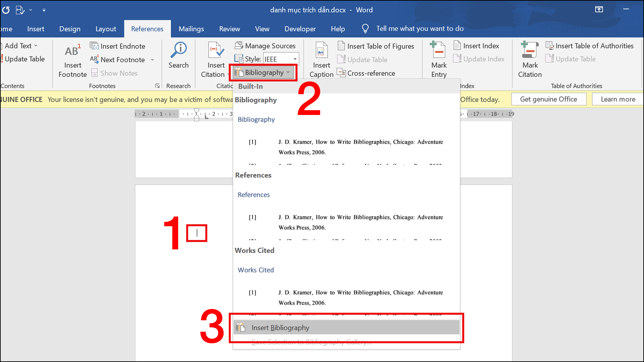Select the Mailings ribbon tab
This screenshot has height=362, width=644.
pos(191,28)
